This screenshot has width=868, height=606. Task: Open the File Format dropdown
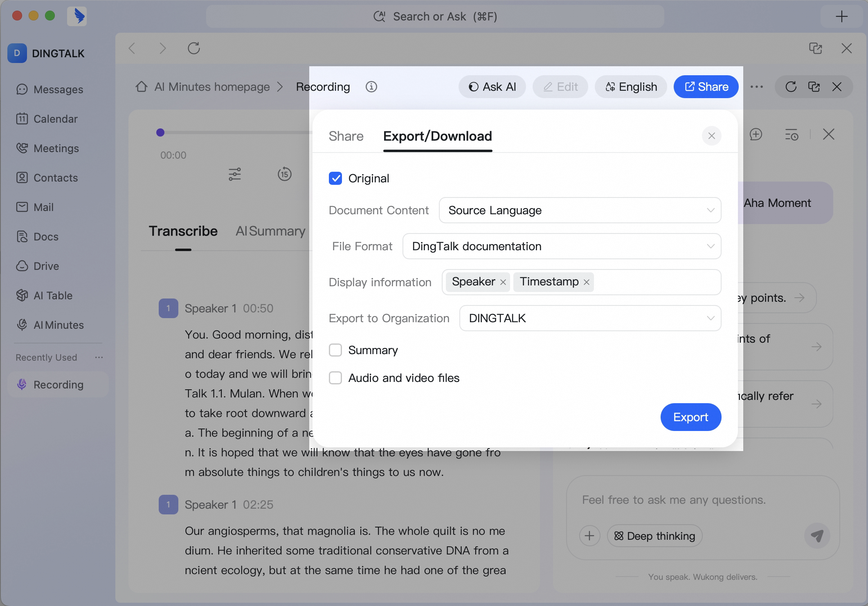(562, 246)
